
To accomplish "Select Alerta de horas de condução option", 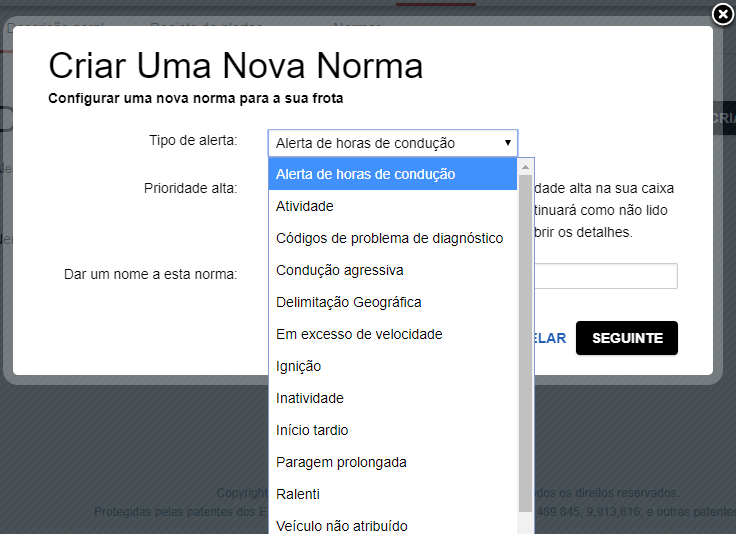I will pyautogui.click(x=393, y=174).
